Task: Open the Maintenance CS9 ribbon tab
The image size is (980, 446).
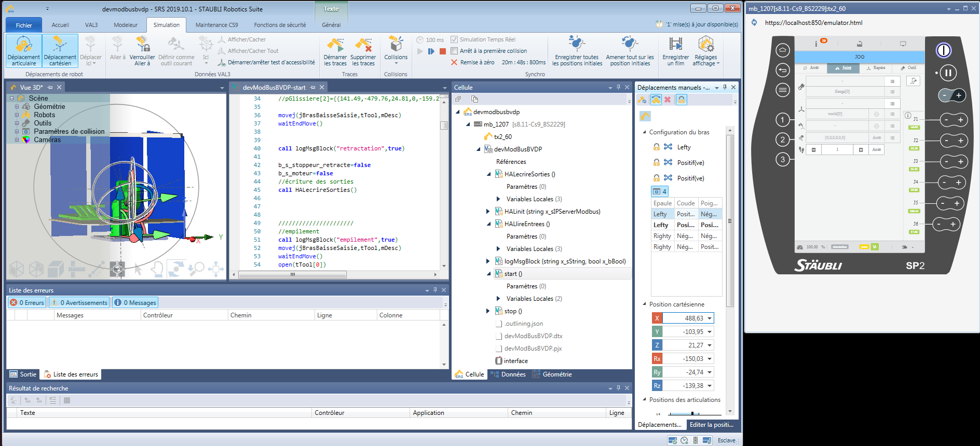Action: 216,25
